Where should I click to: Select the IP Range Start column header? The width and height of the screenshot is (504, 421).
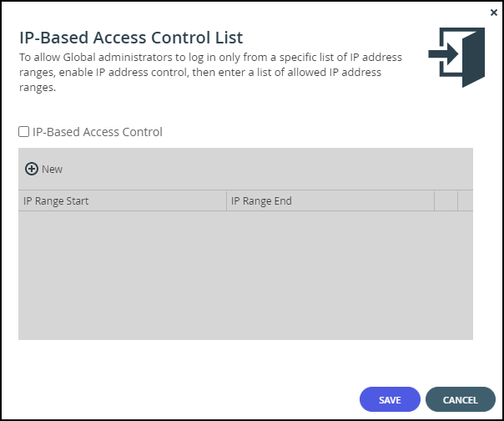(123, 200)
